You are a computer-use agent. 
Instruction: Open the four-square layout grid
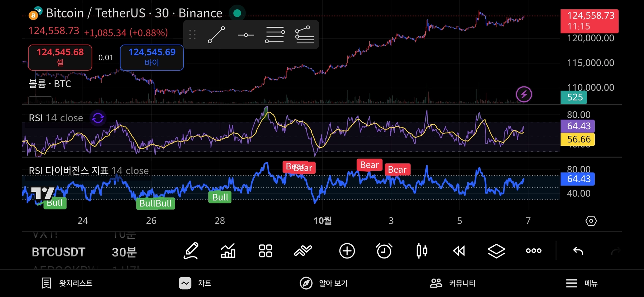(x=265, y=251)
